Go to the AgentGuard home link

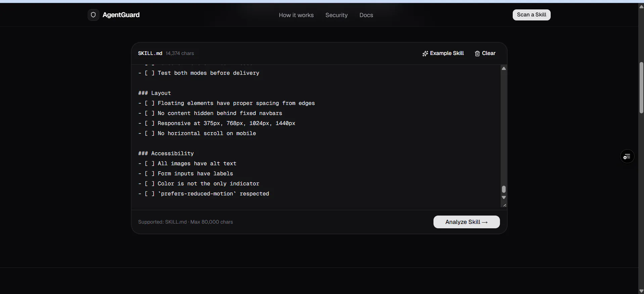[114, 15]
